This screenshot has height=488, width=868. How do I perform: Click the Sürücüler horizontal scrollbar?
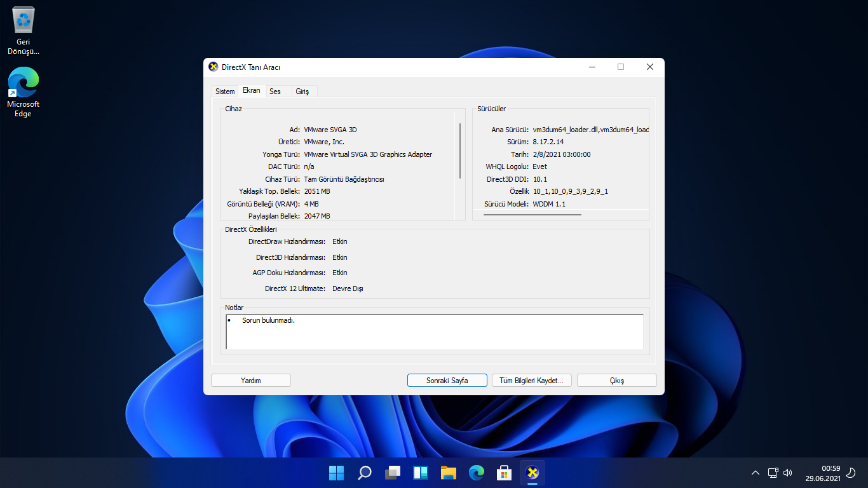532,215
